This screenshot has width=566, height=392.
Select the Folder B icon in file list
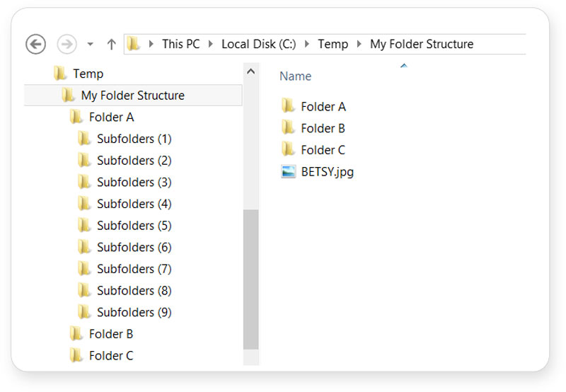click(288, 128)
